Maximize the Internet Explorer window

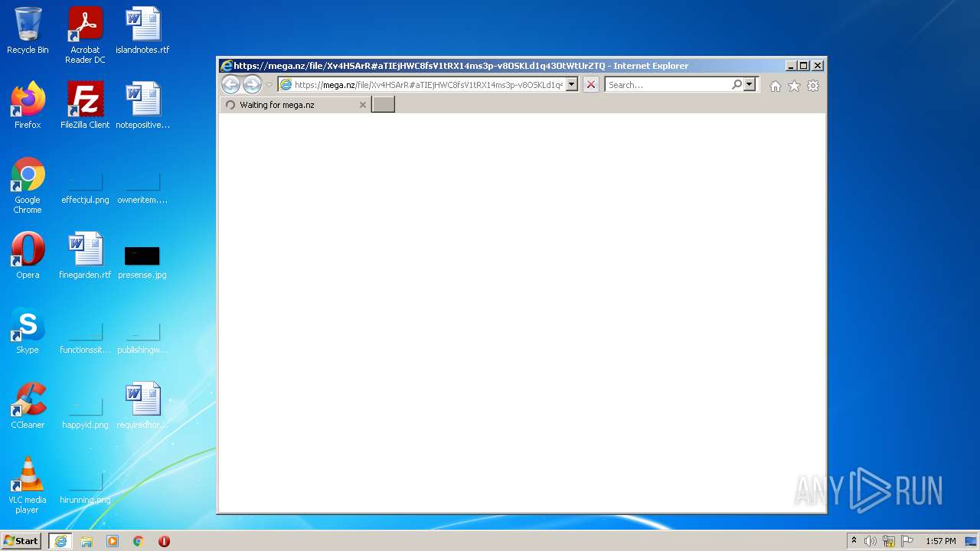tap(804, 66)
